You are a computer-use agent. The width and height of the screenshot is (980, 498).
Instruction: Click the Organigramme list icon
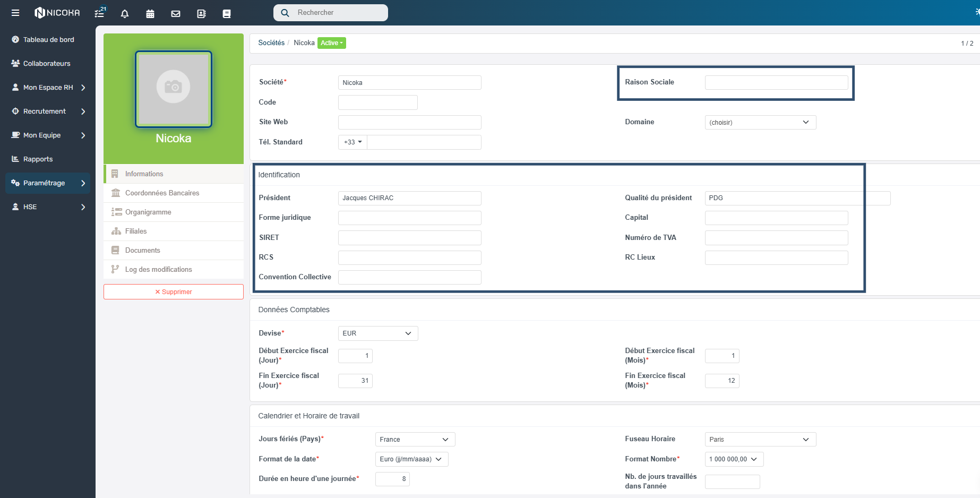coord(116,212)
